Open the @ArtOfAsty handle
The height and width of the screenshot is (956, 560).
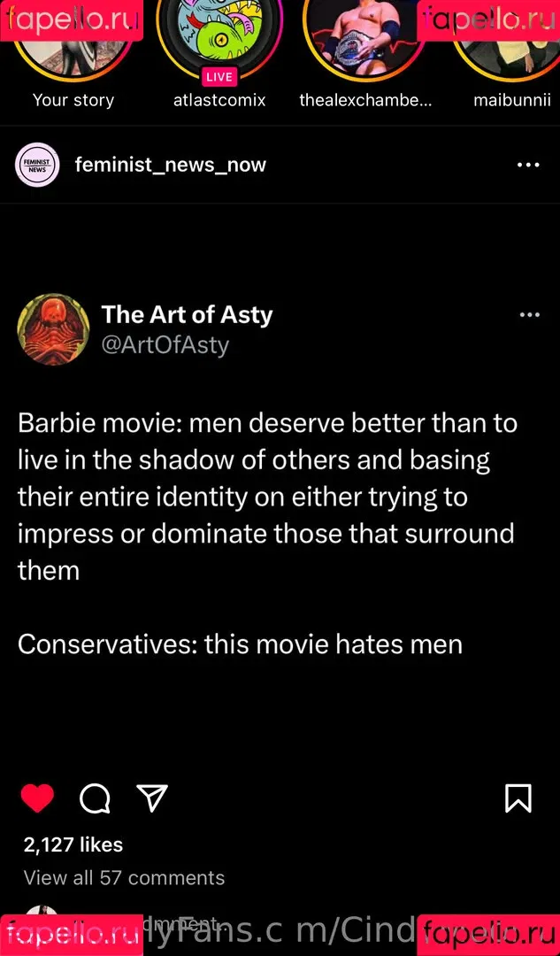pos(165,345)
